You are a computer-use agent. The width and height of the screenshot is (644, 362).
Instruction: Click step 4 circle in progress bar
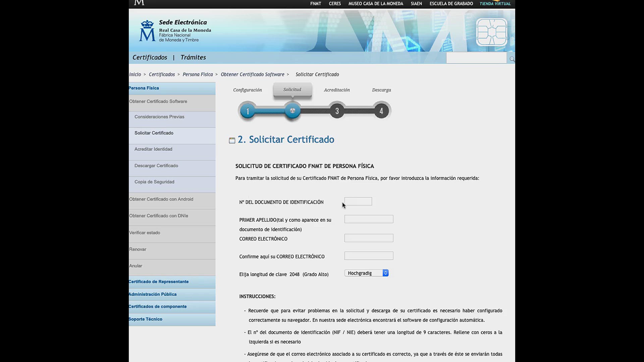click(381, 111)
